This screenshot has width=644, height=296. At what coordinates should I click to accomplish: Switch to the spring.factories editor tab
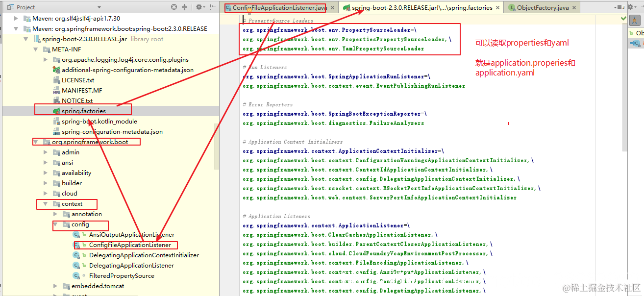[x=421, y=8]
